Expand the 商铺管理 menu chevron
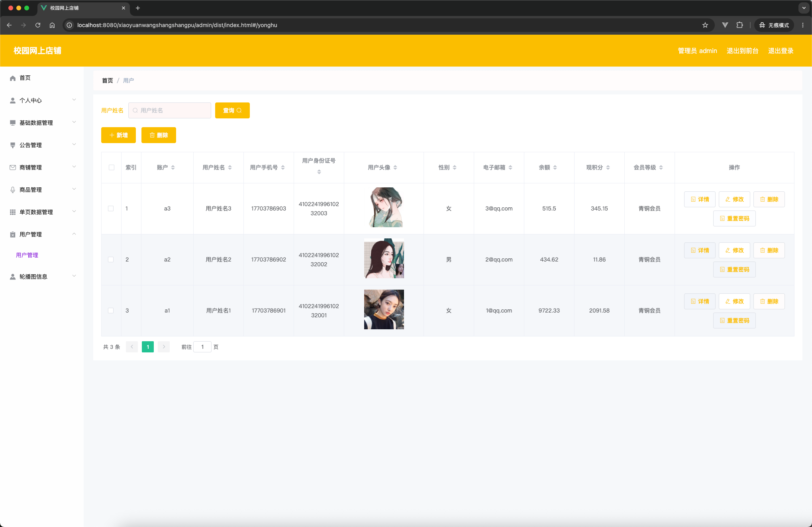 click(74, 167)
